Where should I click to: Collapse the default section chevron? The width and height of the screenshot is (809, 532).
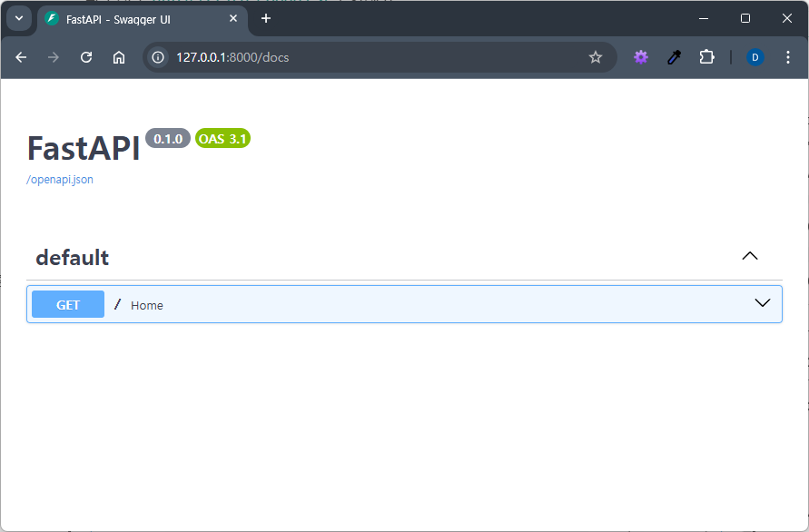(x=750, y=256)
